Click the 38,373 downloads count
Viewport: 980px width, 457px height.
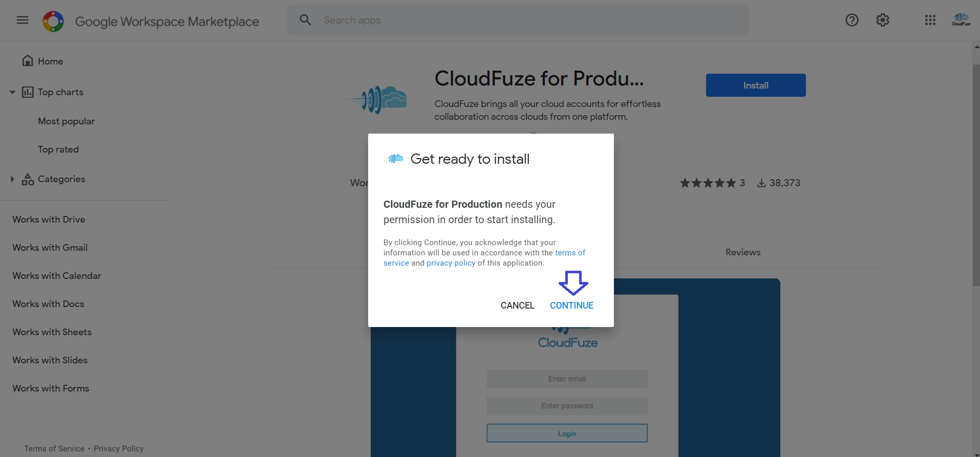click(x=784, y=183)
